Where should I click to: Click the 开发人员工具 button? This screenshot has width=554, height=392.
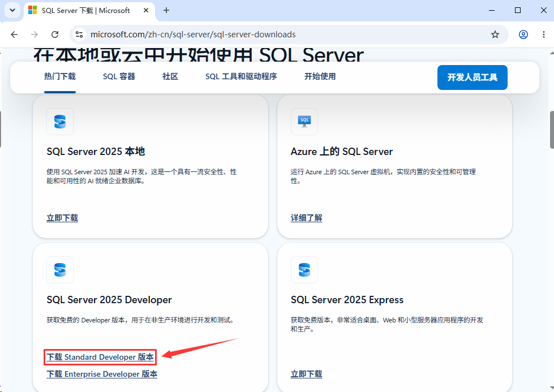pyautogui.click(x=473, y=77)
